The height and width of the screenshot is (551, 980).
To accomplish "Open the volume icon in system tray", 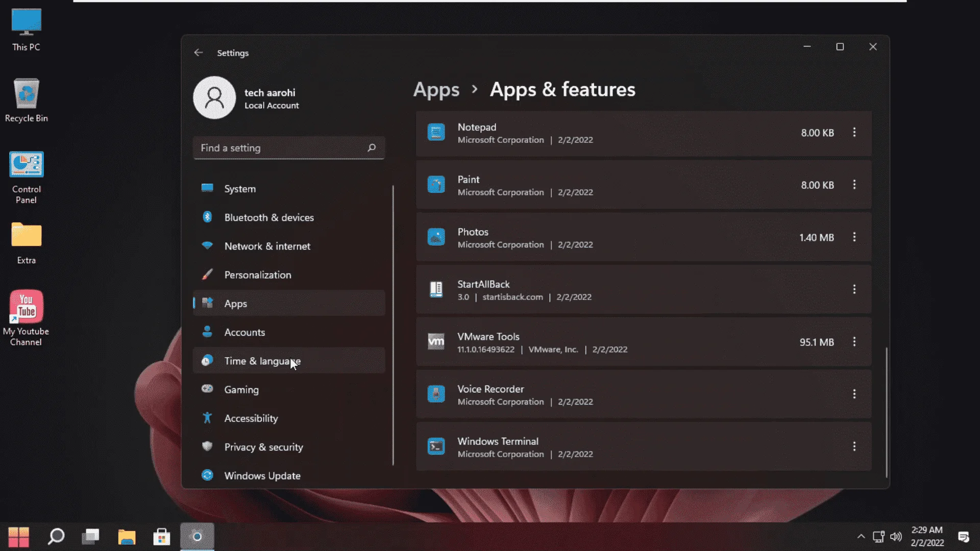I will [x=896, y=537].
